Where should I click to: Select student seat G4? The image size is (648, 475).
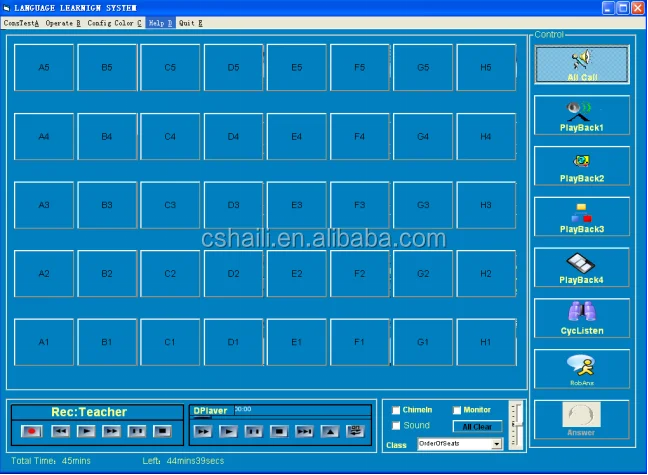(x=423, y=136)
